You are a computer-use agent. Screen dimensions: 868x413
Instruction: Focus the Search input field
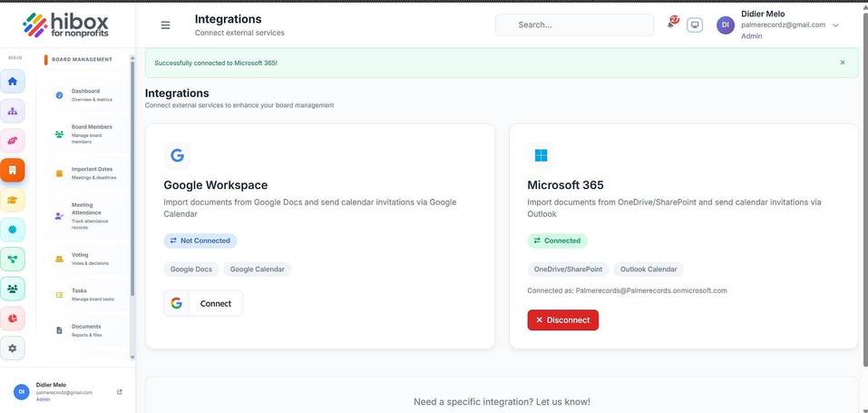[x=575, y=25]
